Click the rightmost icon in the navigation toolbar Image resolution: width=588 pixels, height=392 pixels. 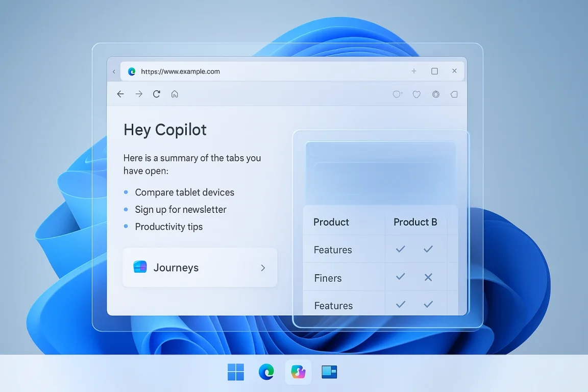tap(454, 94)
